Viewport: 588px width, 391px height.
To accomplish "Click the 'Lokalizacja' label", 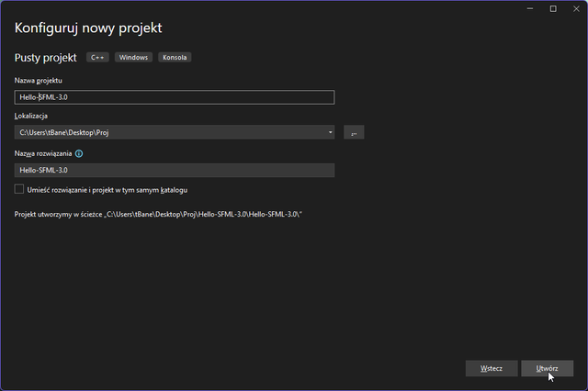I will [x=30, y=116].
